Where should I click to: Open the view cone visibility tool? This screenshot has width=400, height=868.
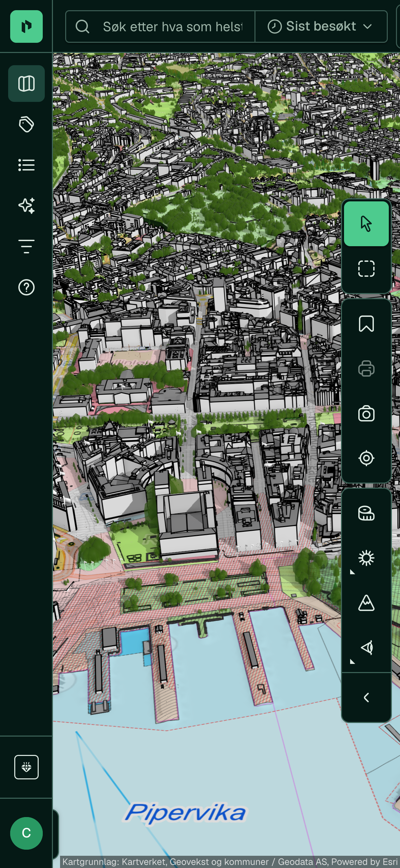click(x=366, y=648)
